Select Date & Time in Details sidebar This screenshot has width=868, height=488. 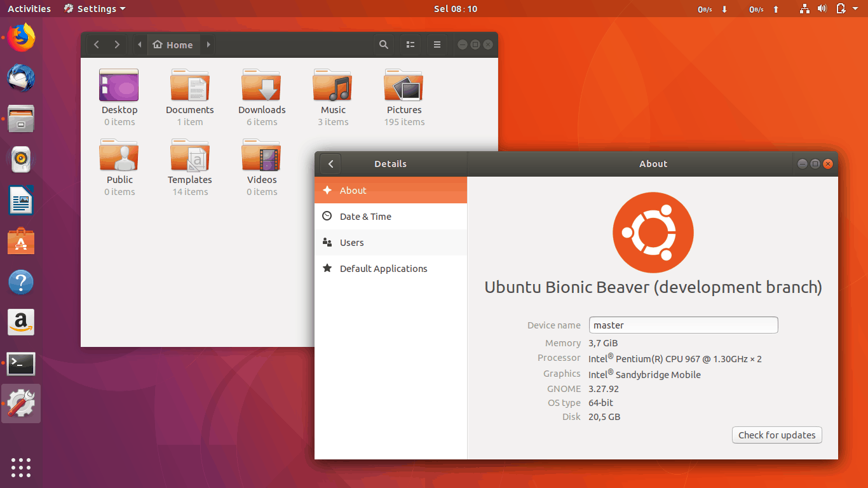coord(365,216)
